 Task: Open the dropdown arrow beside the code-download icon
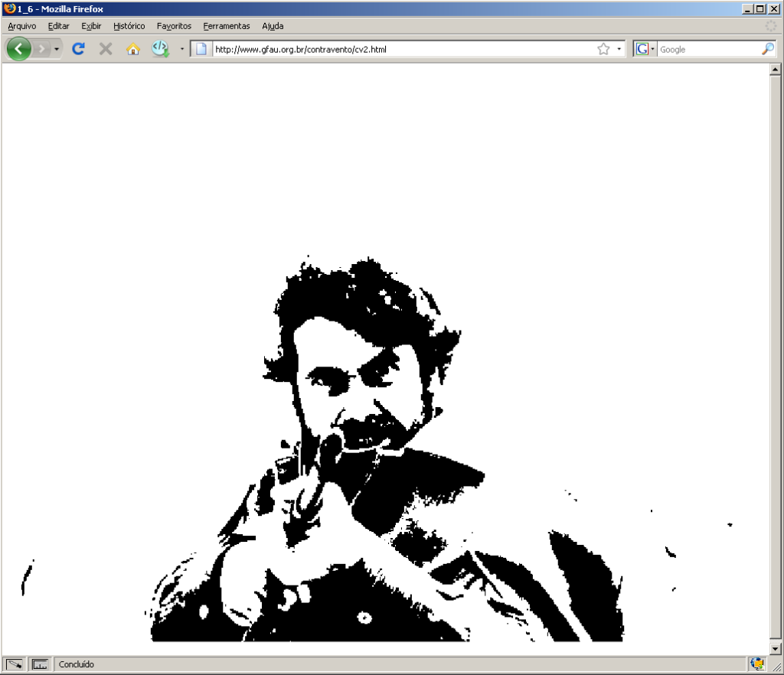coord(182,49)
